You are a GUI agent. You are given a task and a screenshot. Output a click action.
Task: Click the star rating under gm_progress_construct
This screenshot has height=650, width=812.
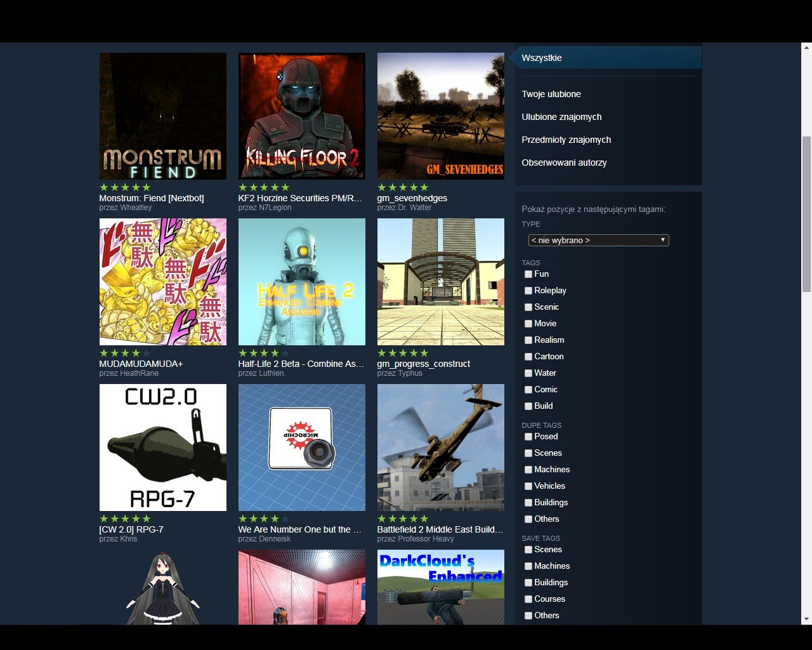tap(403, 353)
